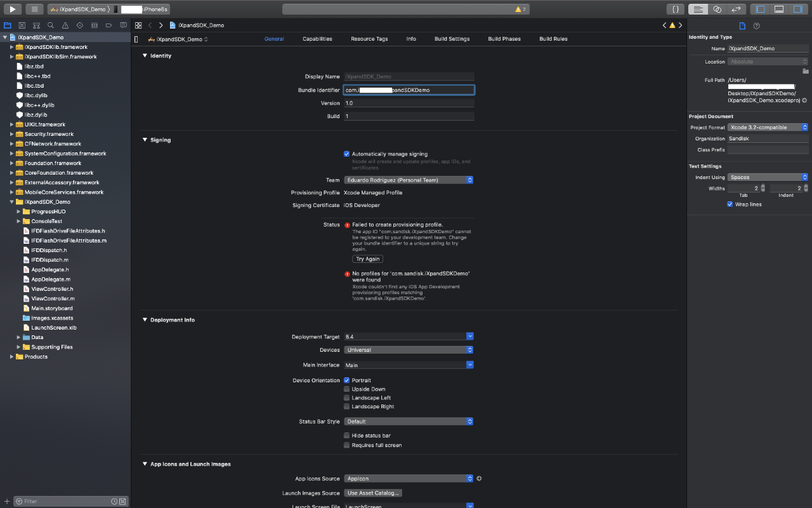Open the Test navigator diamond icon
The image size is (812, 508).
[x=80, y=25]
